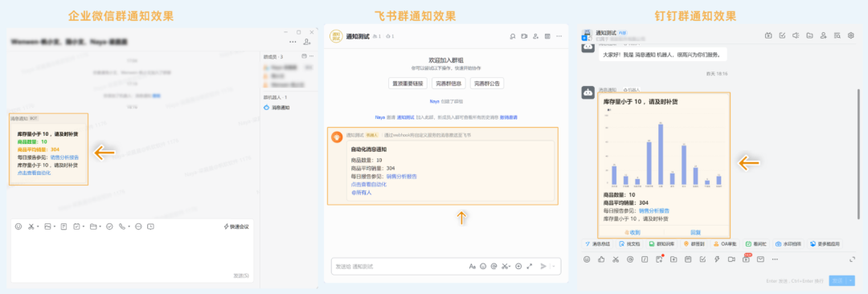
Task: Click 快速会议 in the WeCom window
Action: 236,227
